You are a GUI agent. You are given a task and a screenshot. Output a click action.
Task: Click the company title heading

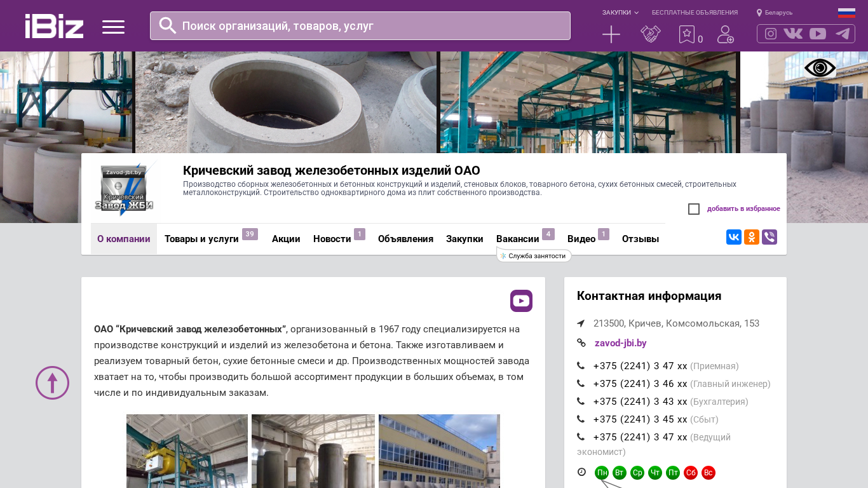(332, 170)
